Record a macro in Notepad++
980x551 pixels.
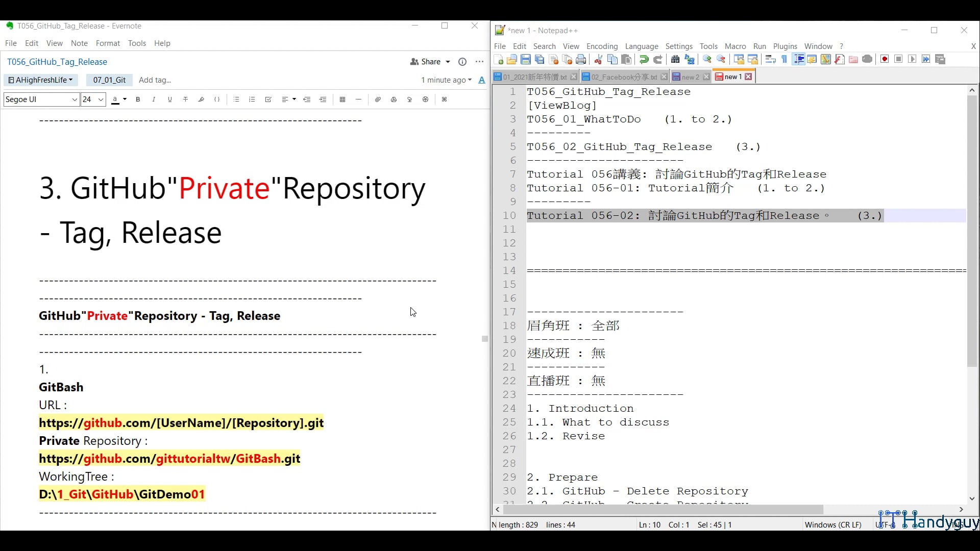pos(884,59)
